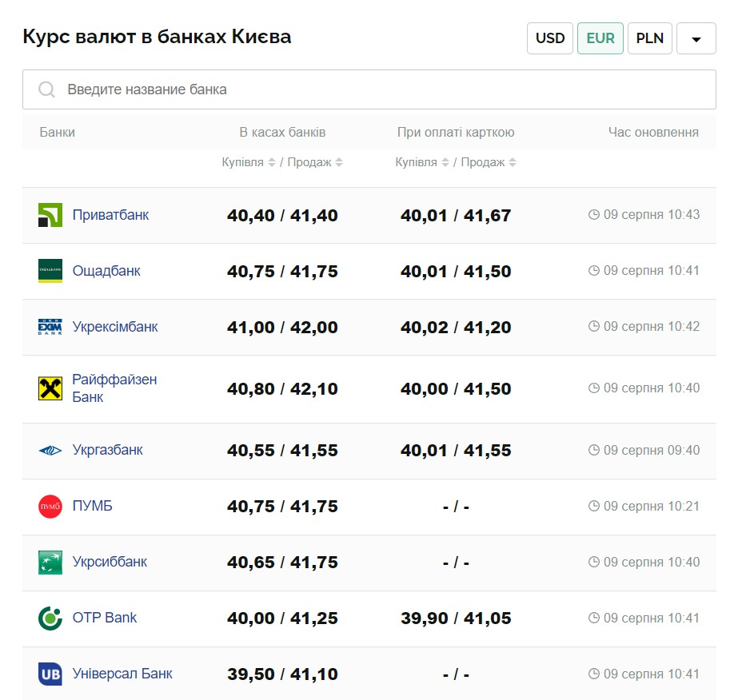Click the Райффайзен Банк logo icon
This screenshot has width=738, height=700.
(x=50, y=388)
